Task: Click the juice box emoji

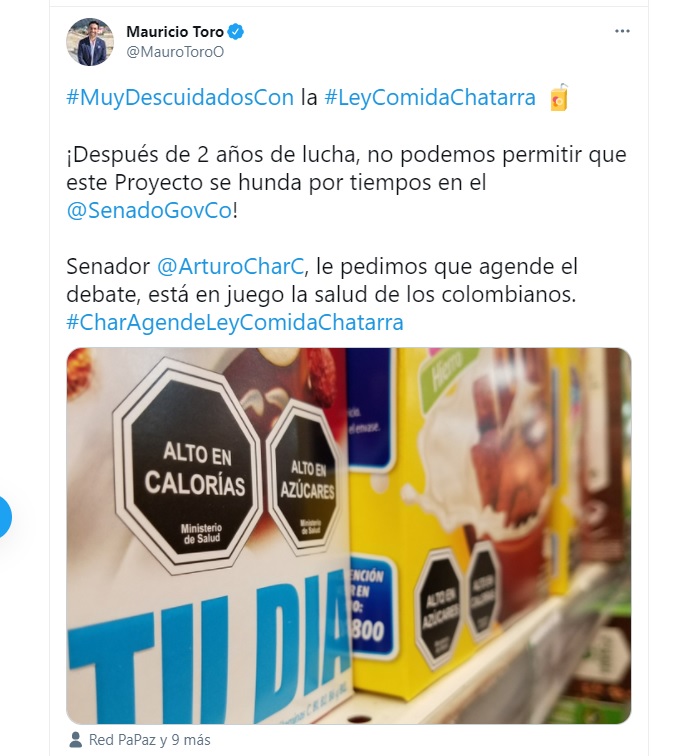Action: click(x=559, y=98)
